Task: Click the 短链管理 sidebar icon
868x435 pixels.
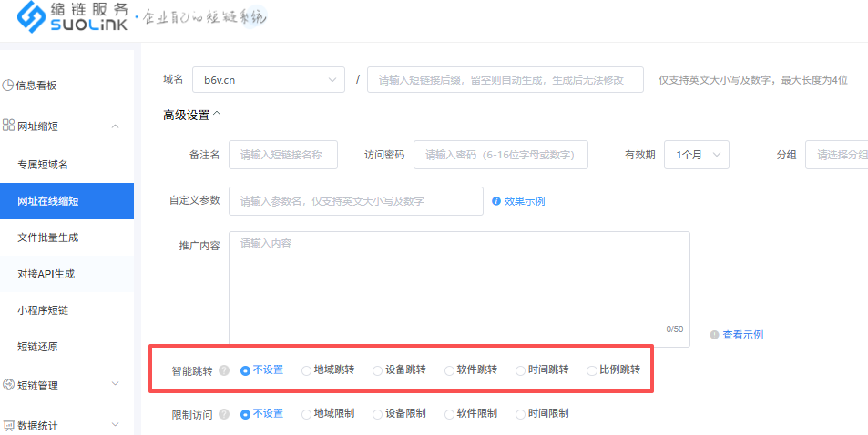Action: tap(8, 385)
